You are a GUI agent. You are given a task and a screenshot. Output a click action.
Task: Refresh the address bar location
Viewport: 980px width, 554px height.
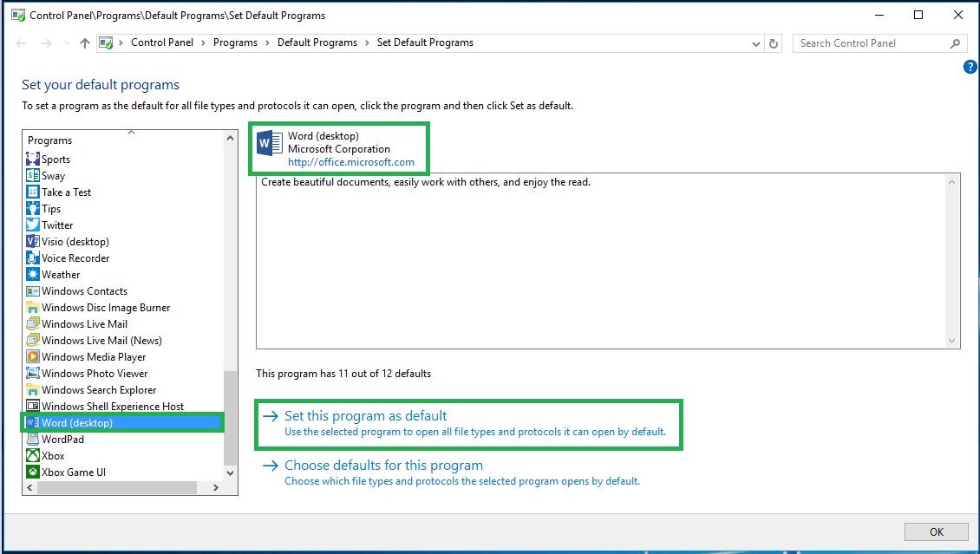coord(773,43)
